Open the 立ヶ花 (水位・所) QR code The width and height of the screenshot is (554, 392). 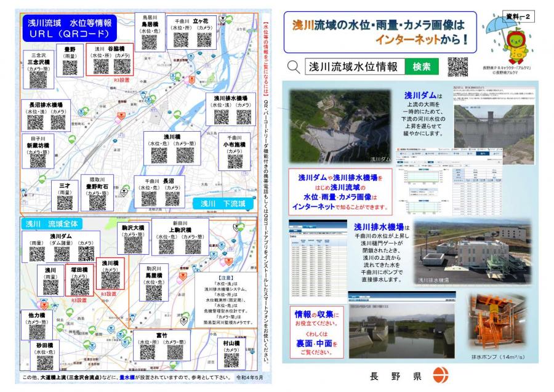coord(181,39)
